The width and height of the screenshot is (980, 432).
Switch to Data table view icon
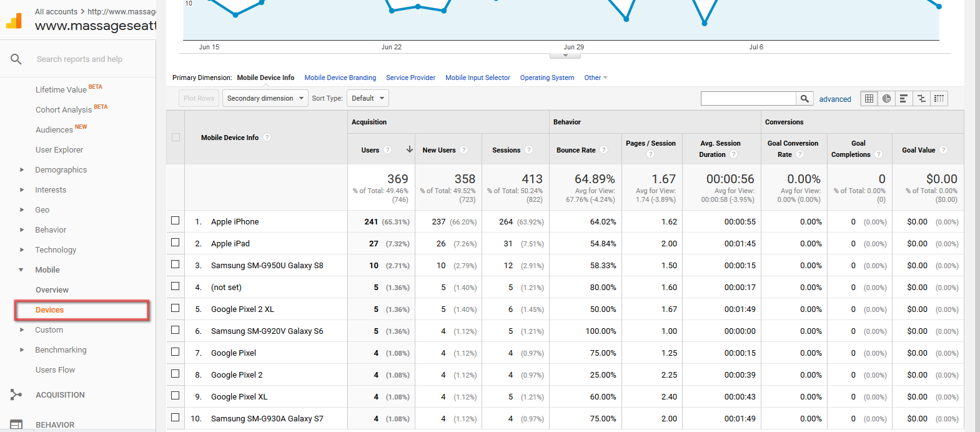point(869,98)
